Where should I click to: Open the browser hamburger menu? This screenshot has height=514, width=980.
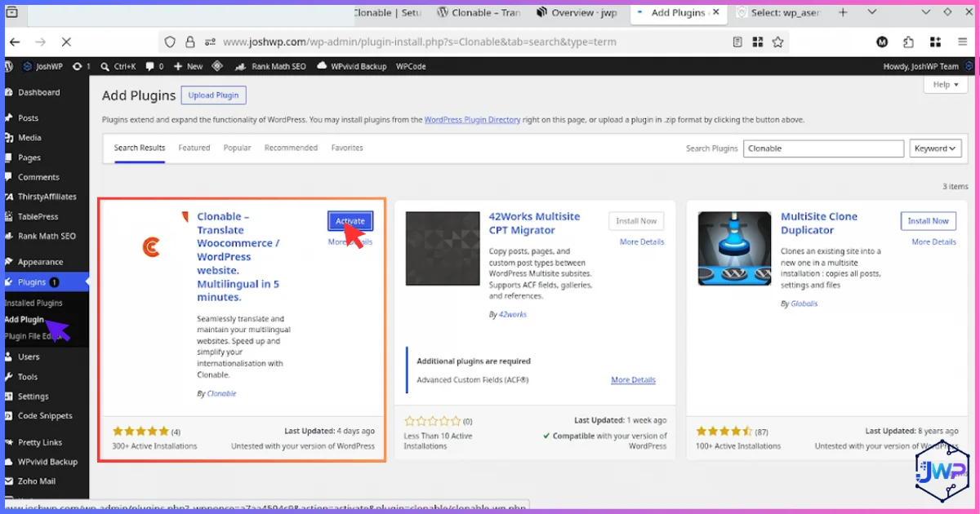(x=962, y=42)
